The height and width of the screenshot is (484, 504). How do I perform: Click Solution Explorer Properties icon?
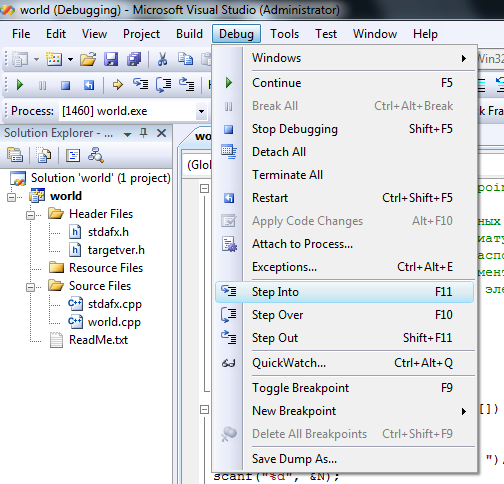tap(15, 155)
